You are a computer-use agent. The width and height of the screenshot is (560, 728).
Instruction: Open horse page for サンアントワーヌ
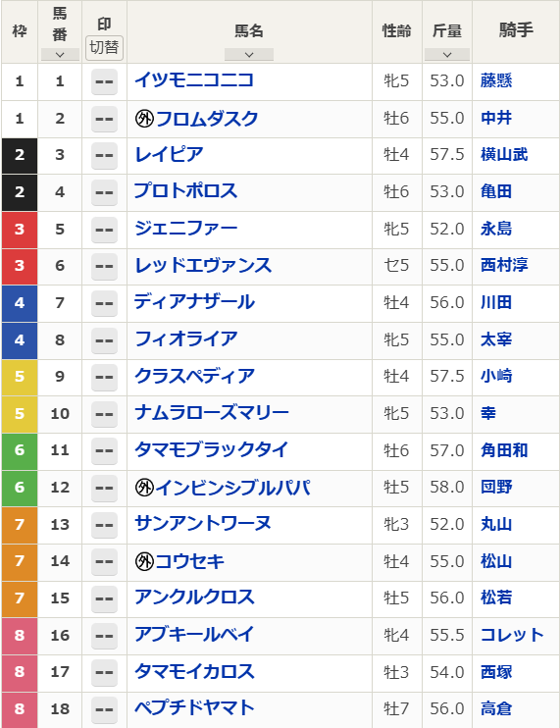(x=203, y=524)
